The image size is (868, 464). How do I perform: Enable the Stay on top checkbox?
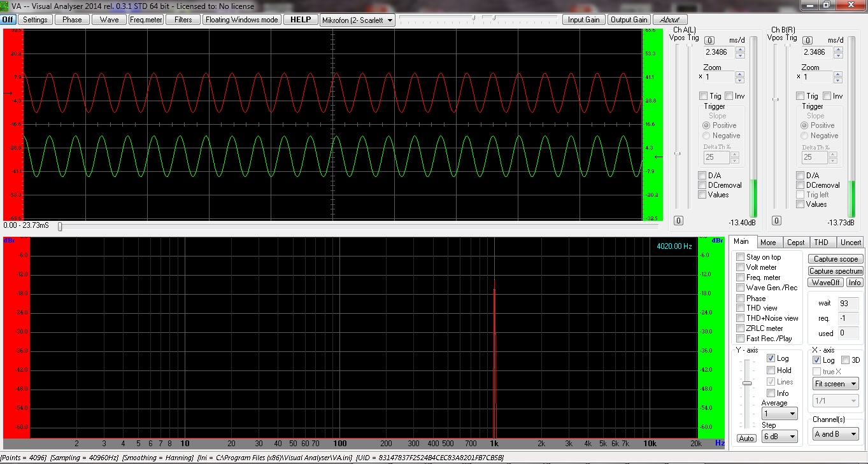coord(741,257)
